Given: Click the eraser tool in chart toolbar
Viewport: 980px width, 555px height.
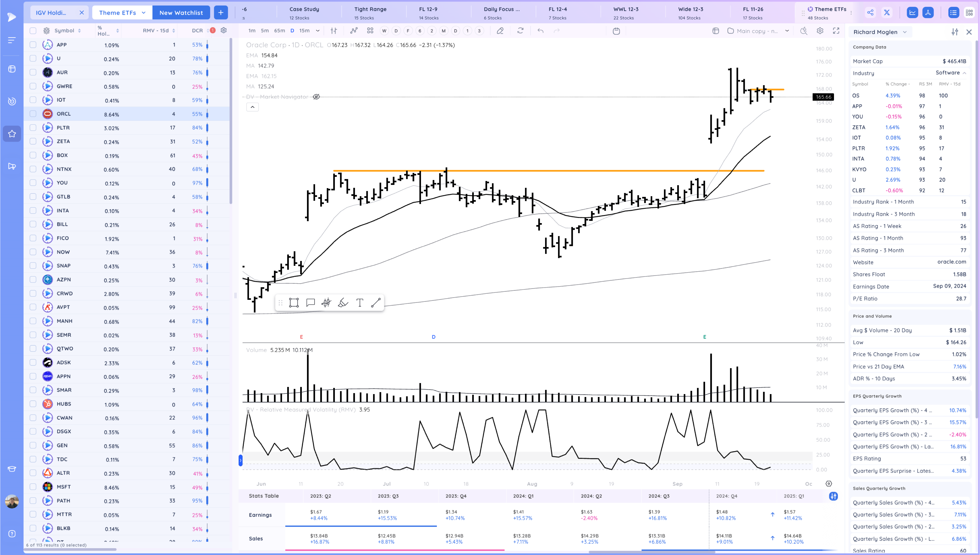Looking at the screenshot, I should click(x=500, y=31).
